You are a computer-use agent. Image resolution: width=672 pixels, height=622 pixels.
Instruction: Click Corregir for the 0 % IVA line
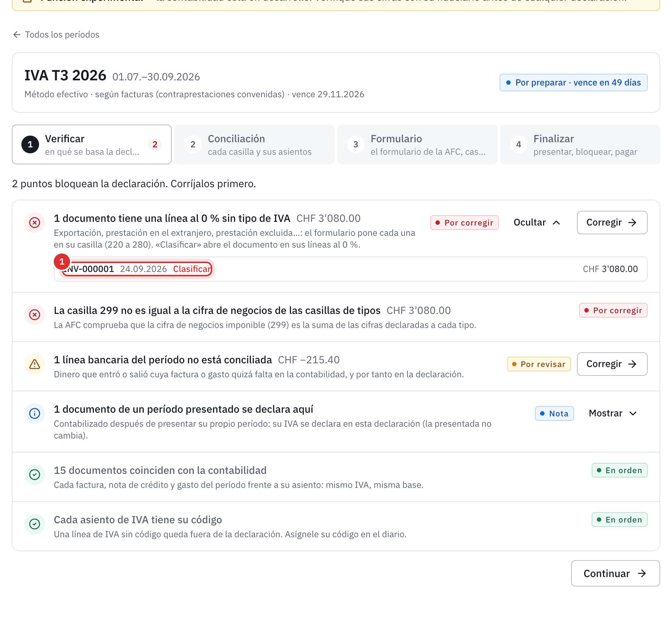[612, 223]
